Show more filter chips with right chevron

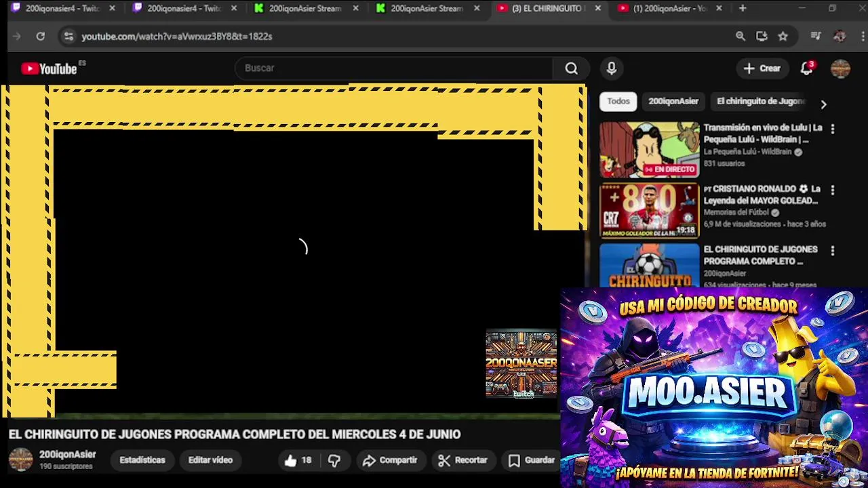tap(823, 104)
